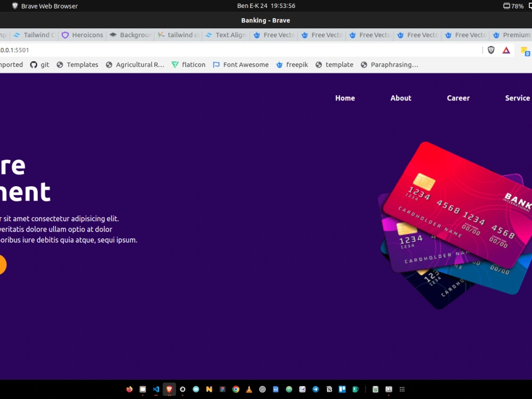The width and height of the screenshot is (532, 399).
Task: Click the Brave Rewards triangle icon
Action: pos(506,50)
